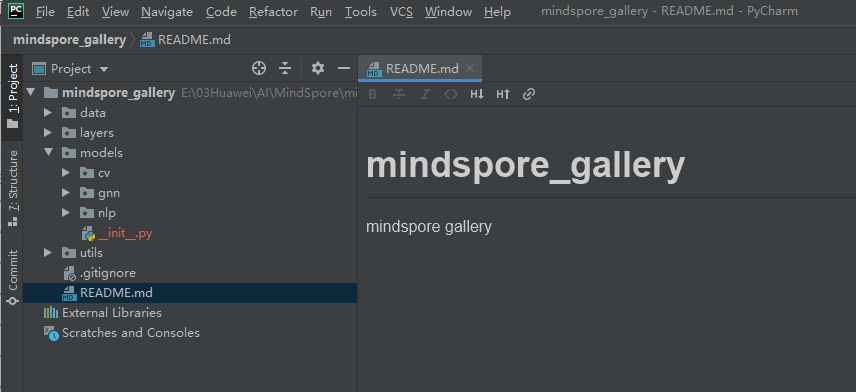Viewport: 856px width, 392px height.
Task: Open the Window menu
Action: tap(448, 11)
